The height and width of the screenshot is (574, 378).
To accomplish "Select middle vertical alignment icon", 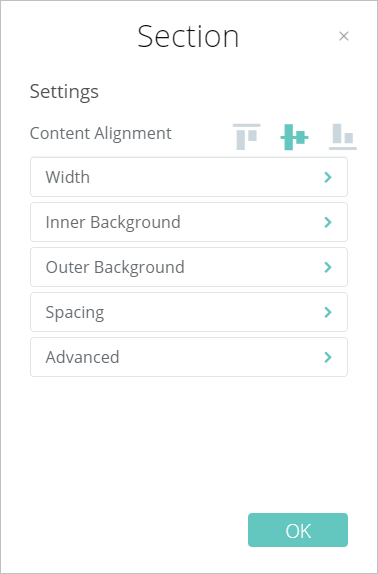I will pyautogui.click(x=295, y=137).
